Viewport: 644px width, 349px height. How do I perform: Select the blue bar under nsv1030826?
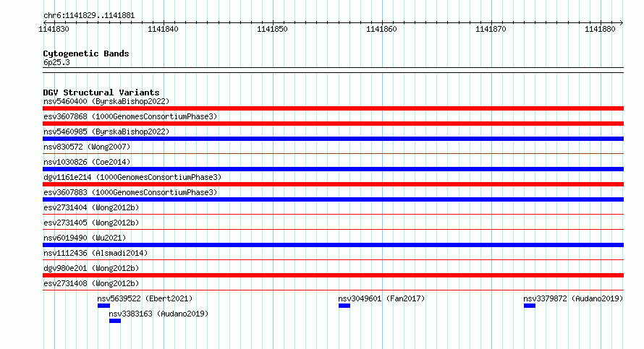tap(333, 169)
